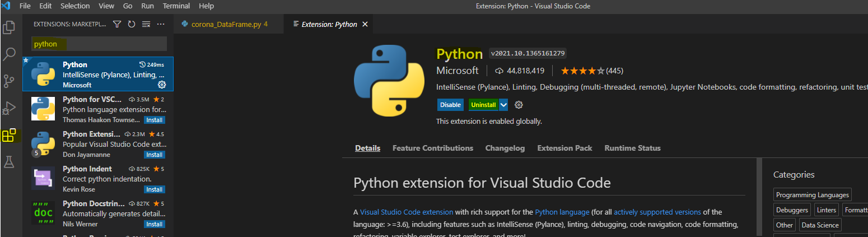Open Source Control view in activity bar
Image resolution: width=868 pixels, height=237 pixels.
(9, 81)
